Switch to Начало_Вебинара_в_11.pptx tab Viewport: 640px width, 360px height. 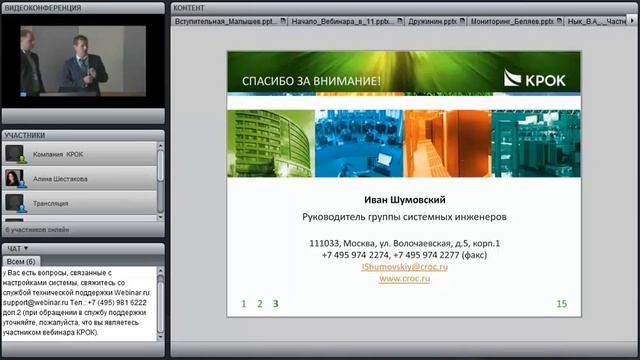[346, 21]
